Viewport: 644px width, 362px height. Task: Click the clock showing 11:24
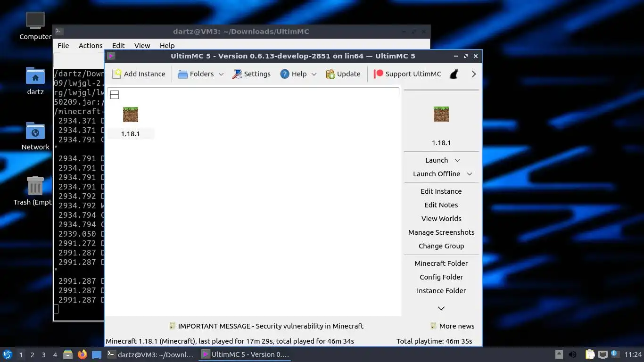(633, 354)
